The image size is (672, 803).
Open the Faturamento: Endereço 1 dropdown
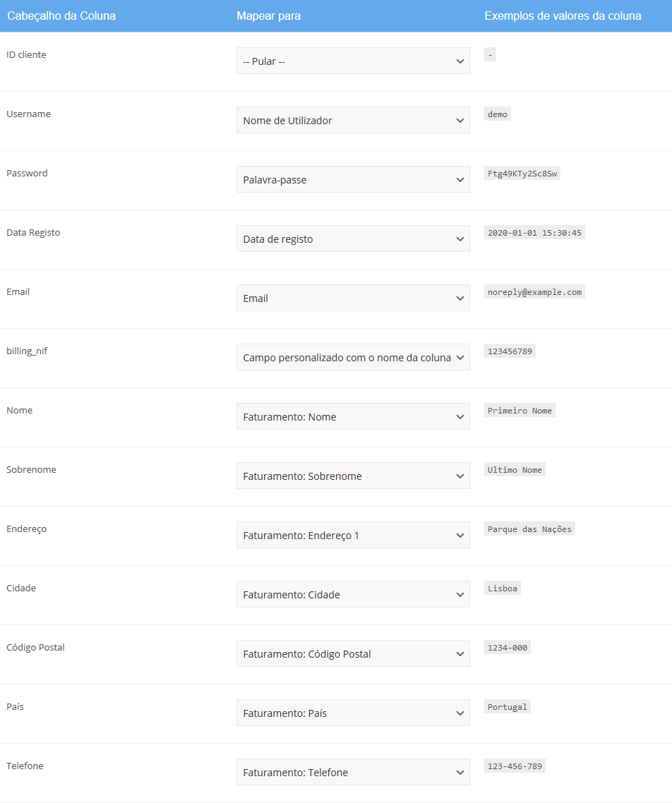pyautogui.click(x=353, y=535)
